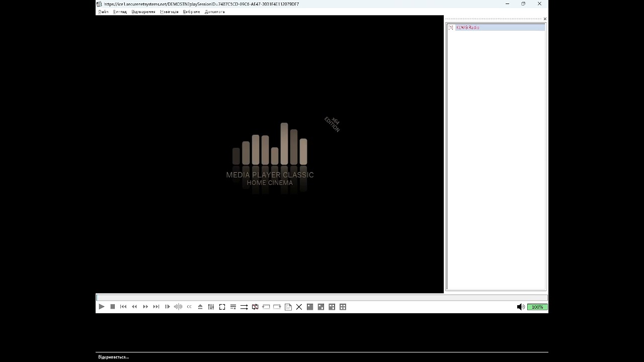This screenshot has height=362, width=644.
Task: Select KDWG Radio playlist entry
Action: point(496,28)
